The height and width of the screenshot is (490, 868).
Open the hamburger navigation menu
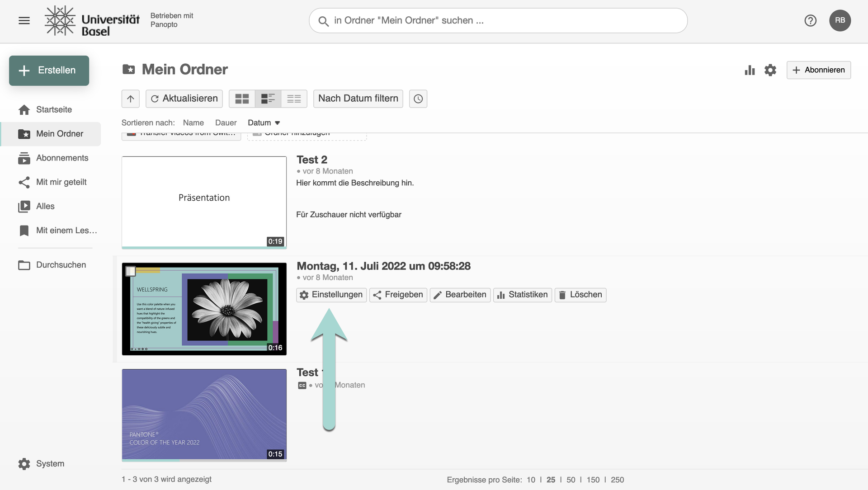click(24, 20)
